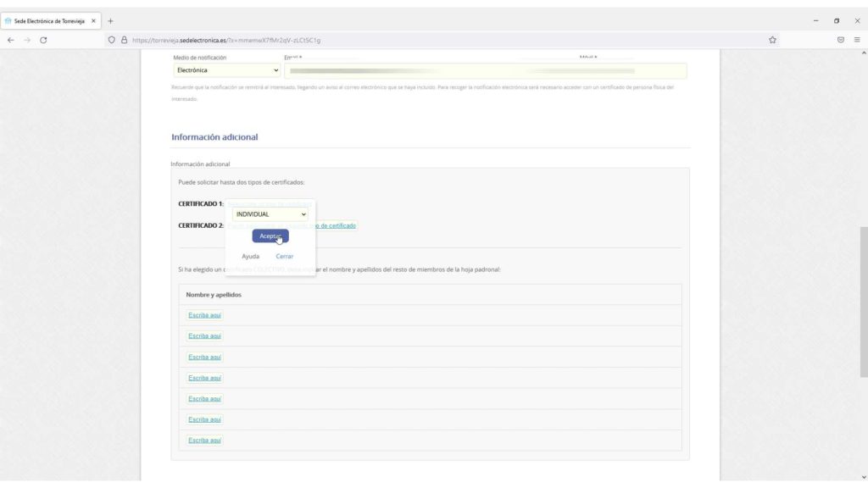Click the Puede solicitar hasta dos tipos text
The width and height of the screenshot is (868, 488).
click(x=242, y=182)
